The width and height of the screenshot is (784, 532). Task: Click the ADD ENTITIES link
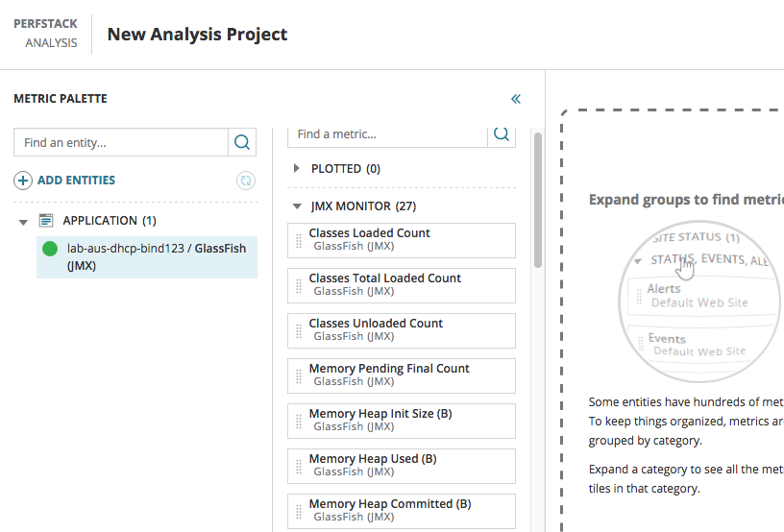point(77,181)
